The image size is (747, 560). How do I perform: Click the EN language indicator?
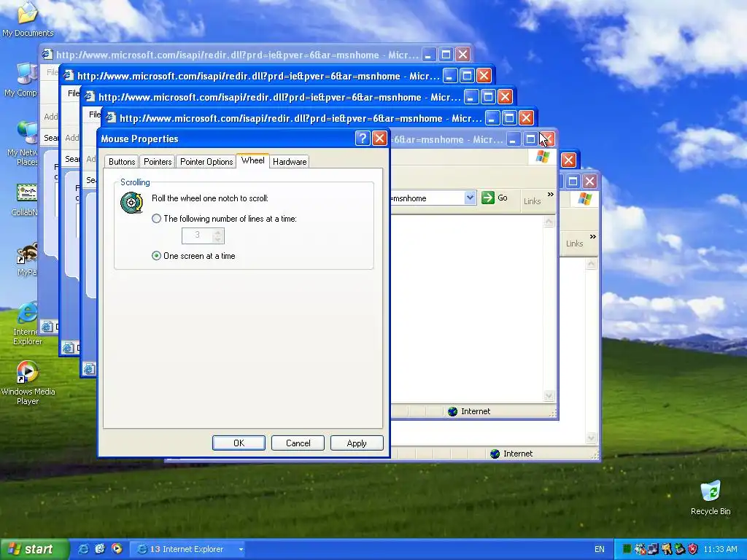point(600,549)
